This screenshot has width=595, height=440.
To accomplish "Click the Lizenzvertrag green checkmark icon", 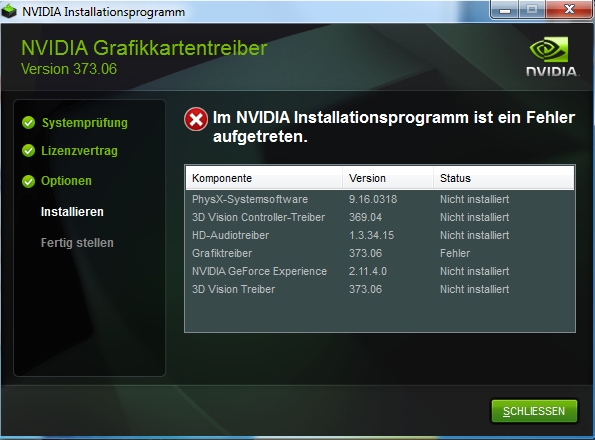I will pyautogui.click(x=28, y=151).
